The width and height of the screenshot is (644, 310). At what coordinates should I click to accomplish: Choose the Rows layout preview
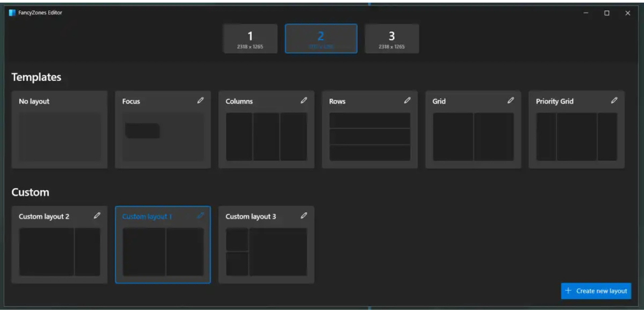370,137
